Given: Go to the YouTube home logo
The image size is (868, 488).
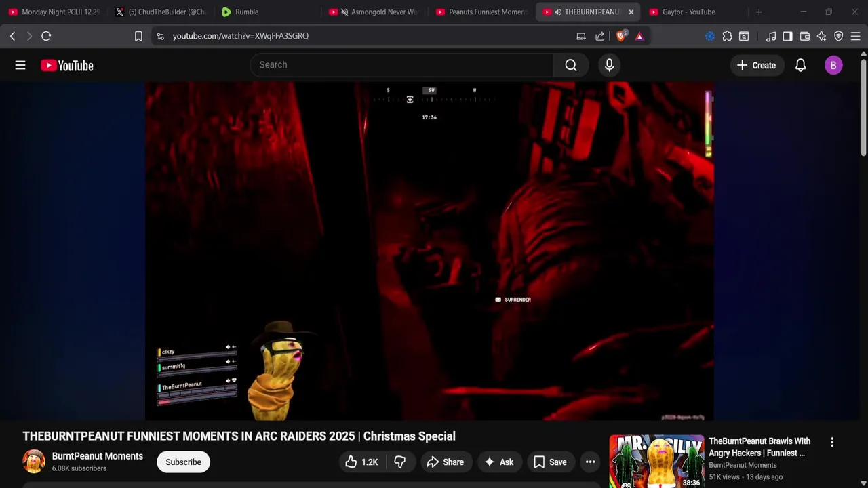Looking at the screenshot, I should (66, 65).
